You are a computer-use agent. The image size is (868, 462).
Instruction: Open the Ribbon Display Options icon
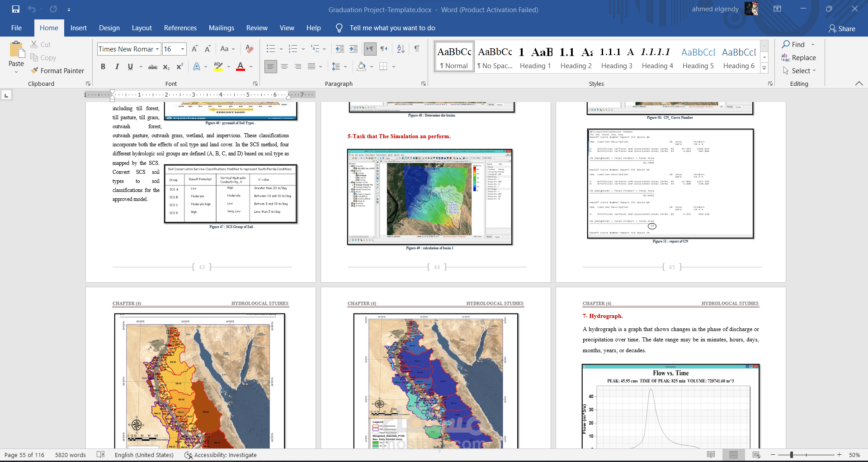[x=777, y=9]
